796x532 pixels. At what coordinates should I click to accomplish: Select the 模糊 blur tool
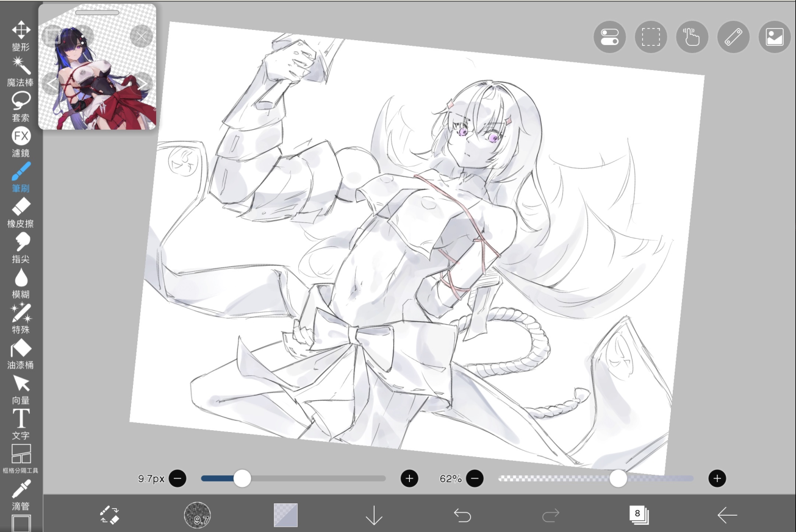coord(21,283)
